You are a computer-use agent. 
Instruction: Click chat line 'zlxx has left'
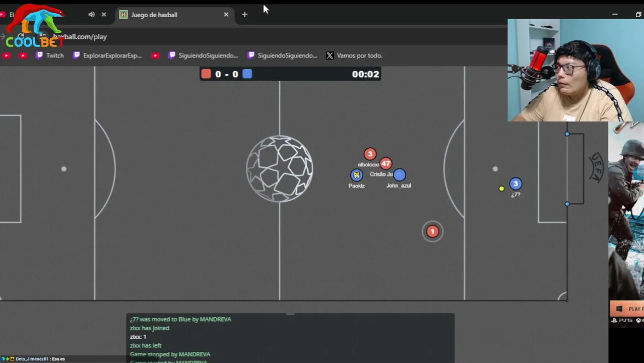coord(146,345)
